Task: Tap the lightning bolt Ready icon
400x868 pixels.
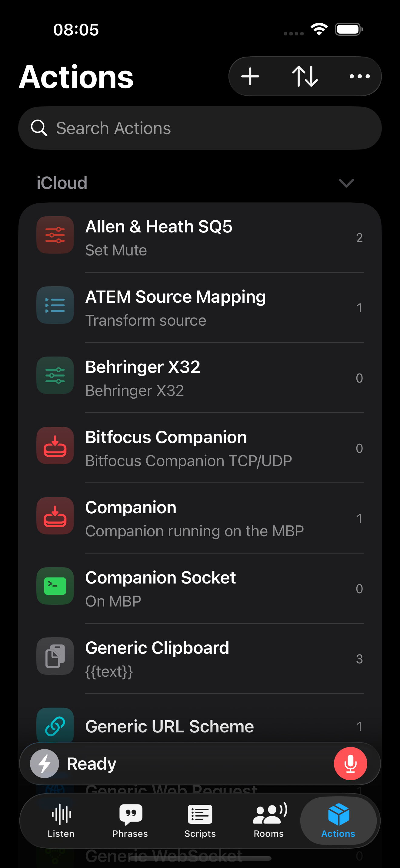Action: click(45, 764)
